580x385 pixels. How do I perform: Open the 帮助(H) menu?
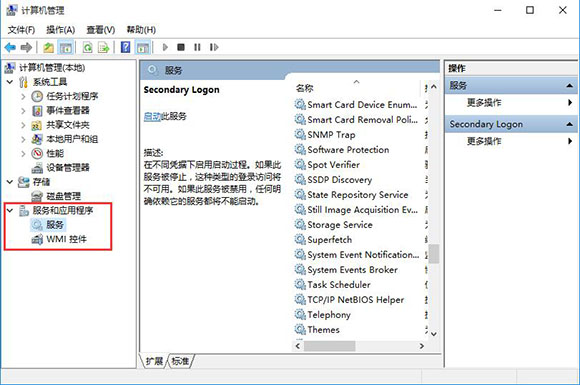[141, 30]
